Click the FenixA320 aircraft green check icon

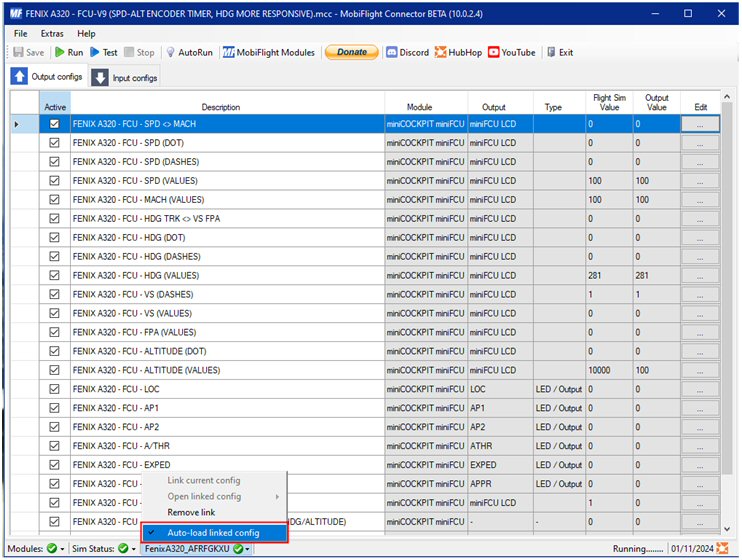point(238,549)
